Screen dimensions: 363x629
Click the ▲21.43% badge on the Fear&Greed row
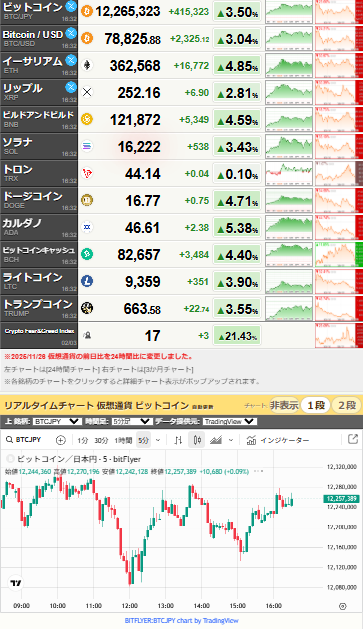coord(237,335)
